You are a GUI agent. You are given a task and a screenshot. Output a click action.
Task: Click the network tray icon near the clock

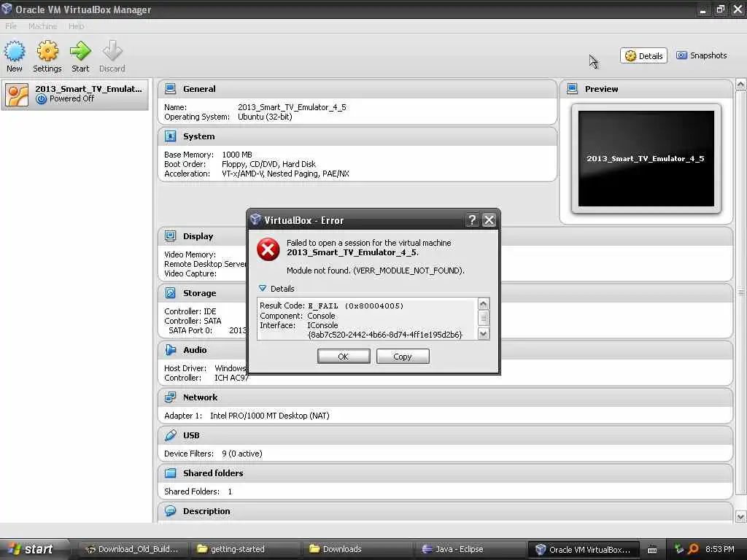[x=678, y=549]
